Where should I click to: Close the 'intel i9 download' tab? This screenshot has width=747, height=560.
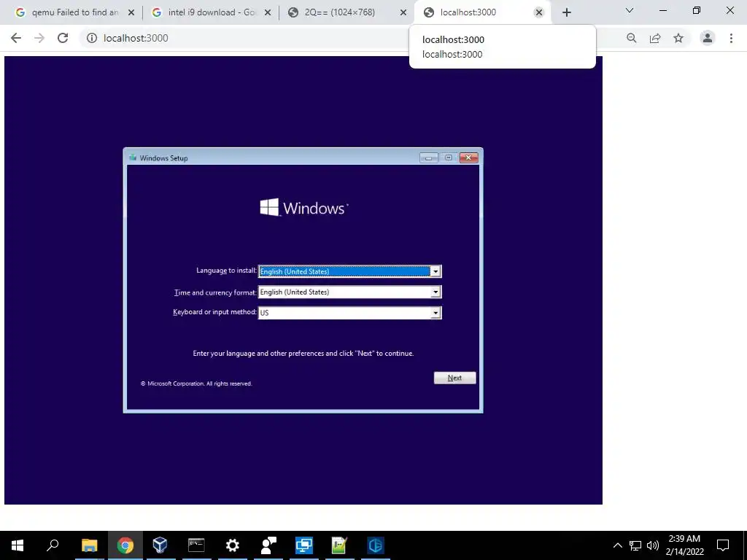click(x=268, y=13)
